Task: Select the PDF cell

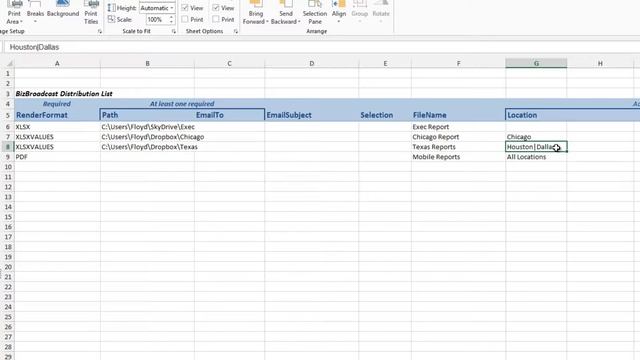Action: (57, 157)
